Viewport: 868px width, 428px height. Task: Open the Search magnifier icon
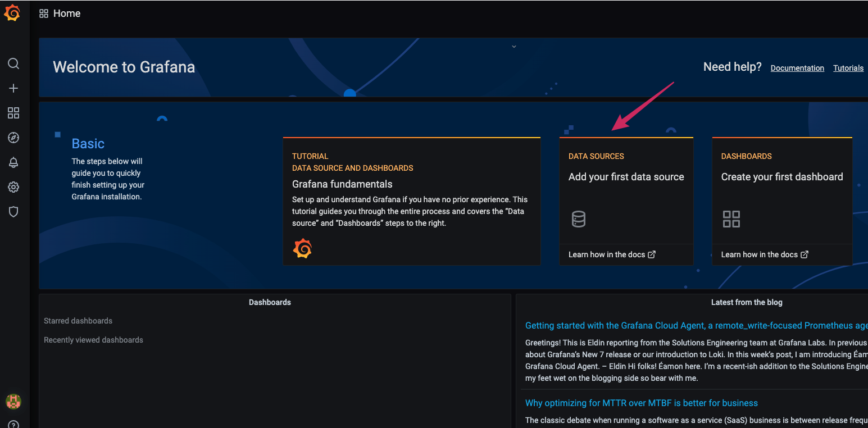[x=13, y=63]
